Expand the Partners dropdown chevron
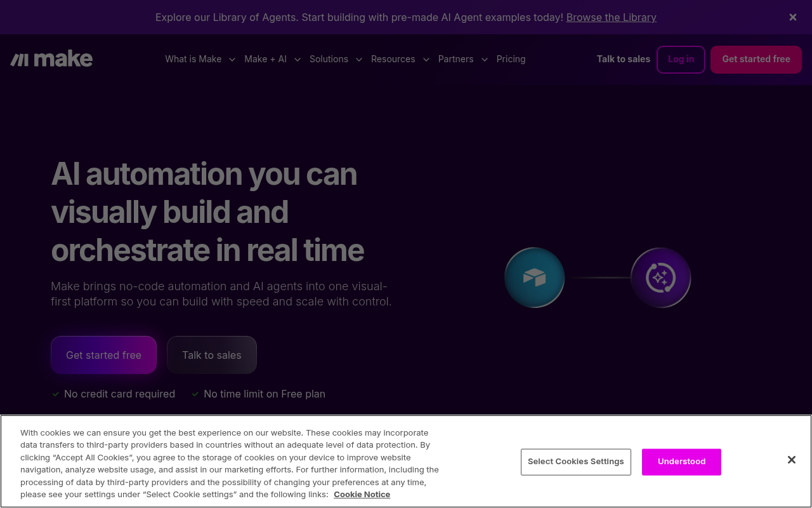The image size is (812, 508). 484,60
